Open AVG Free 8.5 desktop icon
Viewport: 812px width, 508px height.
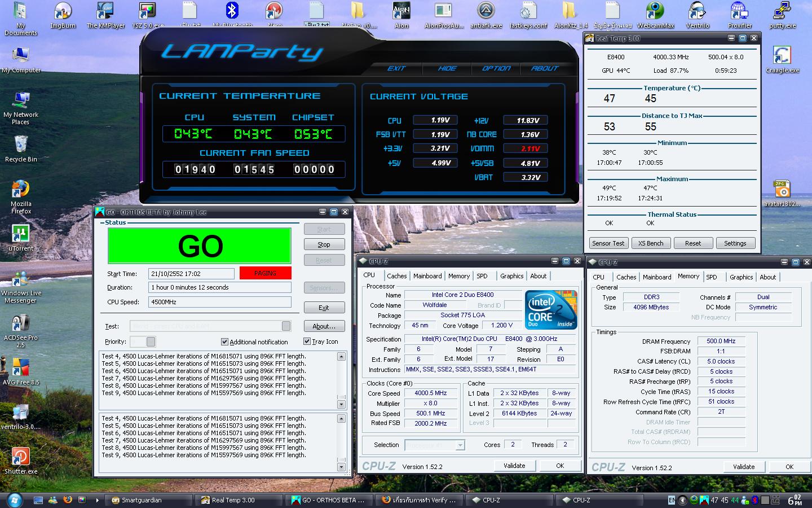click(x=21, y=371)
